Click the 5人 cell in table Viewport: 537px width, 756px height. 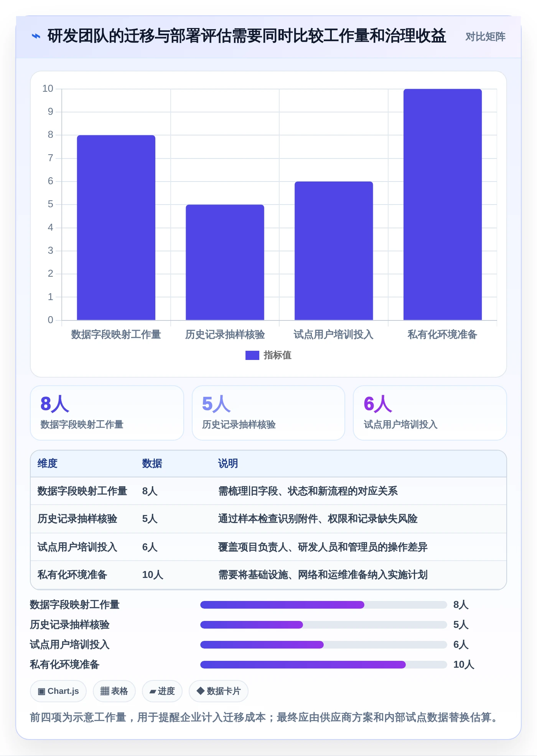coord(150,519)
